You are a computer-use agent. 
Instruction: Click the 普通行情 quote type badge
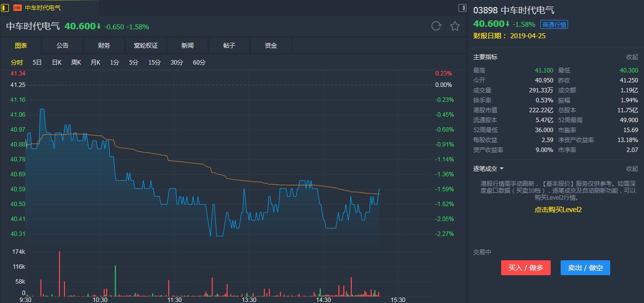coord(554,24)
